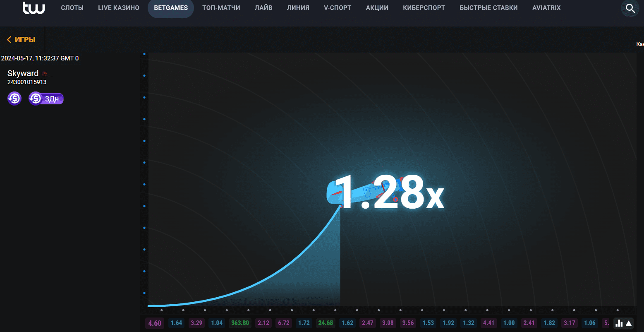
Task: Click the standalone cashback coin icon
Action: (x=14, y=99)
